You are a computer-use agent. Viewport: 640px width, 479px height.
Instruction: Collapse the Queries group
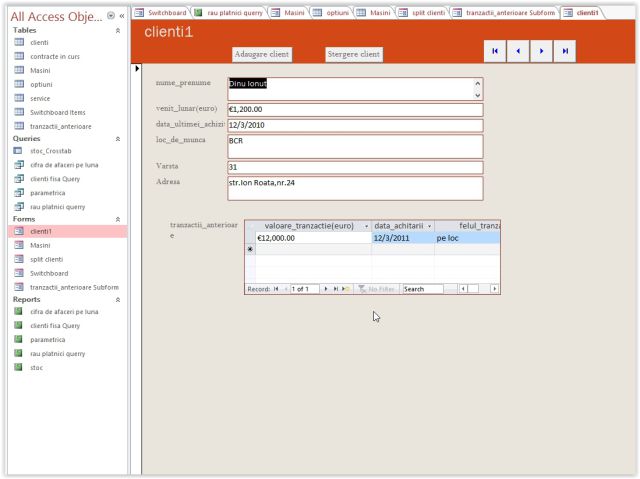(118, 139)
